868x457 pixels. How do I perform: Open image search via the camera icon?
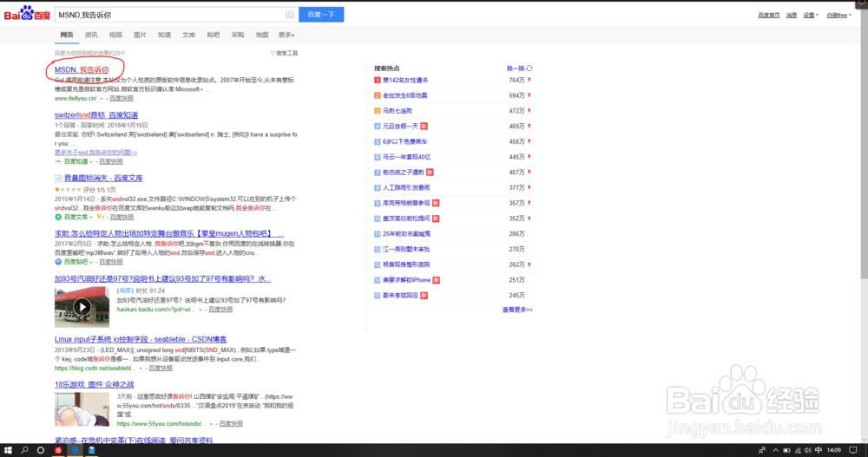tap(290, 15)
